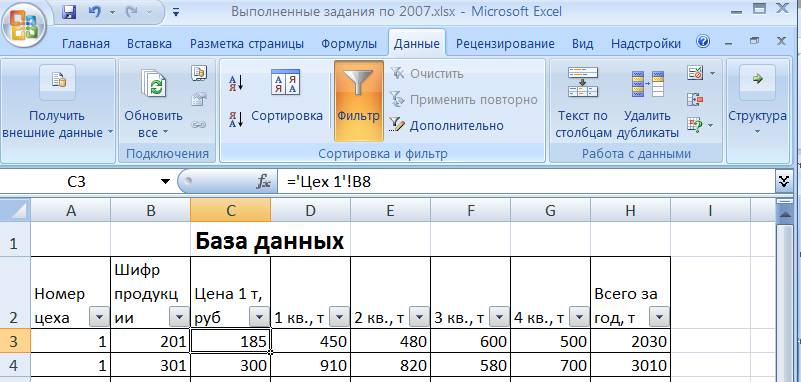Viewport: 801px width, 382px height.
Task: Open the Рецензирование tab
Action: [x=505, y=44]
